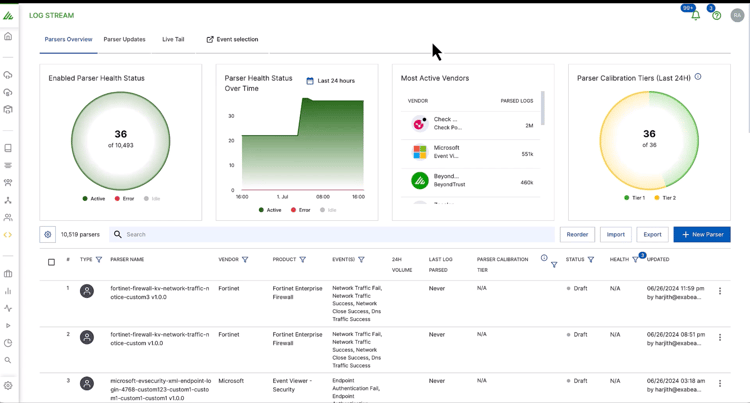The height and width of the screenshot is (403, 750).
Task: Toggle Active legend under Health Over Time chart
Action: 270,210
